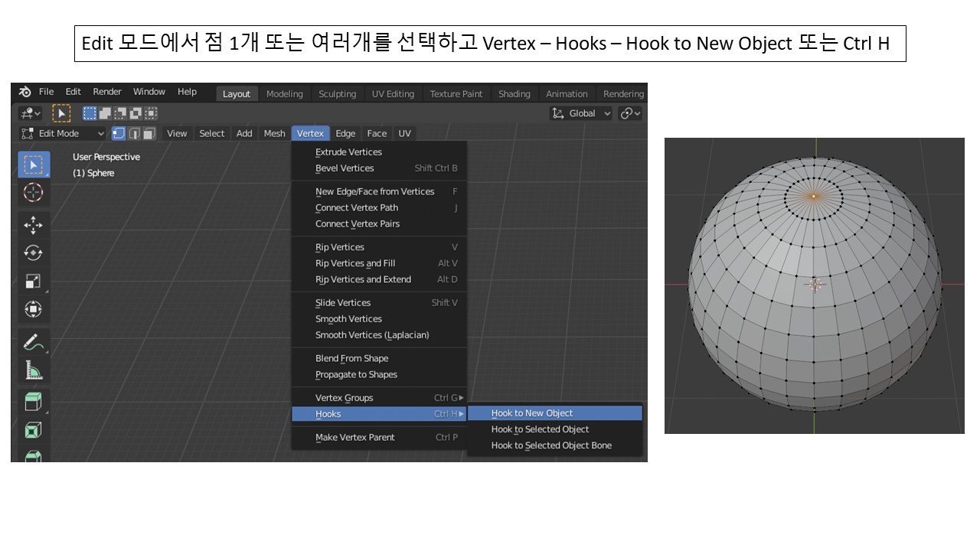Select the Move tool
Image resolution: width=980 pixels, height=551 pixels.
34,225
